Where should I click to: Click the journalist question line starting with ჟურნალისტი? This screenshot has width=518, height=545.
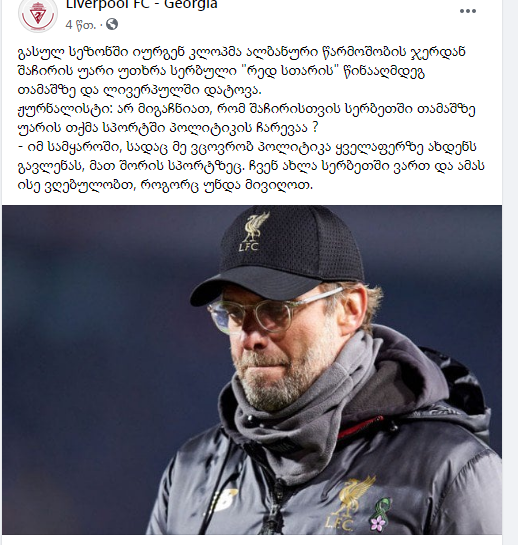click(246, 119)
